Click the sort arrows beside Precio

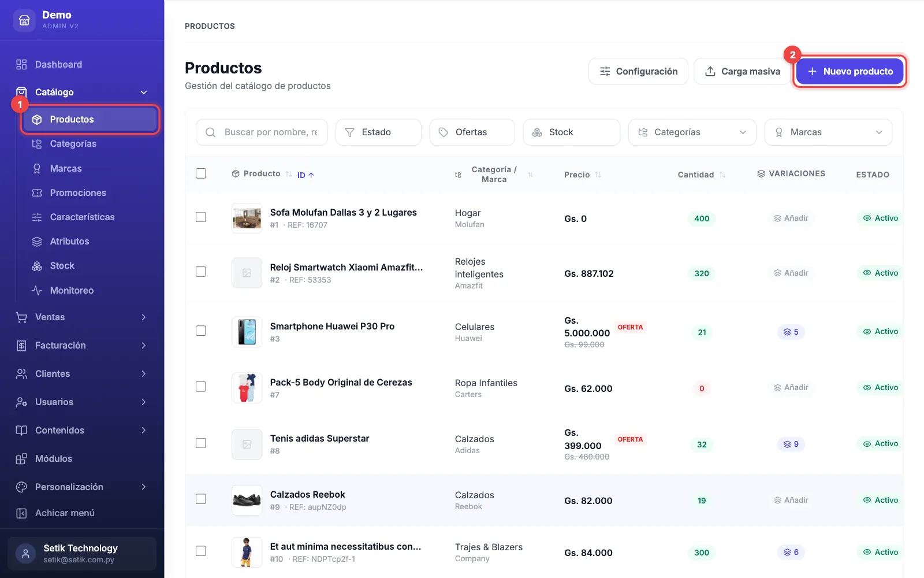(598, 175)
